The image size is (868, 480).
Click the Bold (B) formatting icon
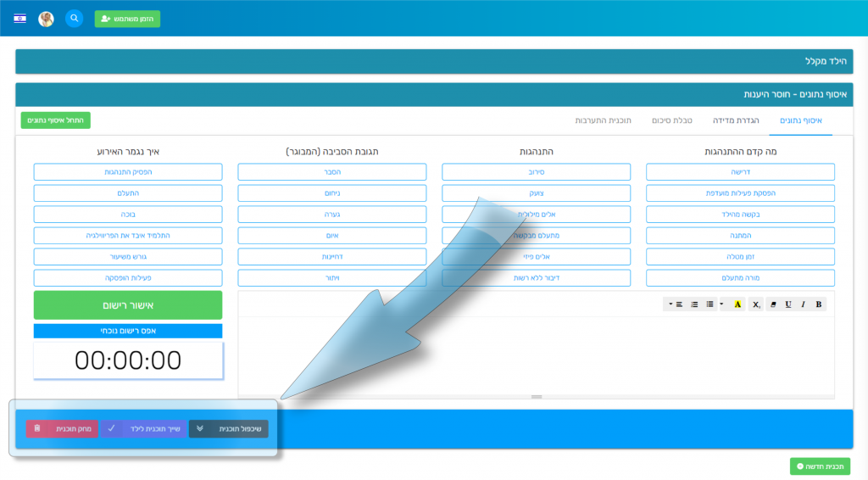coord(818,304)
